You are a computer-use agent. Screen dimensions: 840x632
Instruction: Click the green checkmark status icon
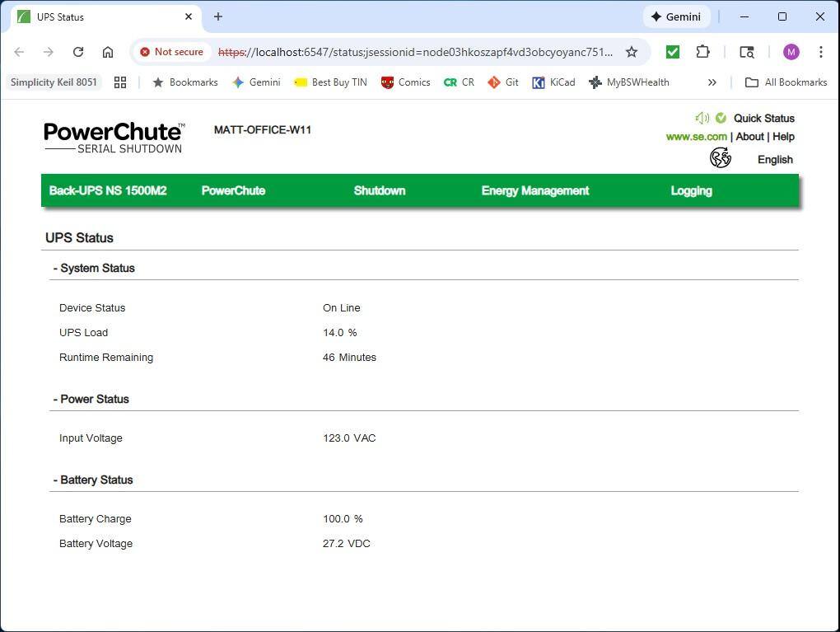click(x=721, y=118)
